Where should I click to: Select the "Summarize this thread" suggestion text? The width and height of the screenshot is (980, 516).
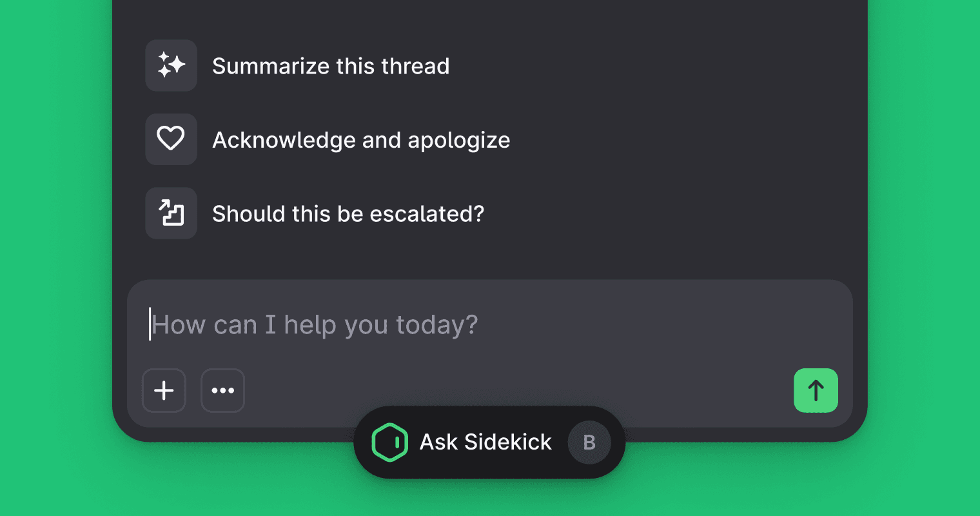point(331,66)
